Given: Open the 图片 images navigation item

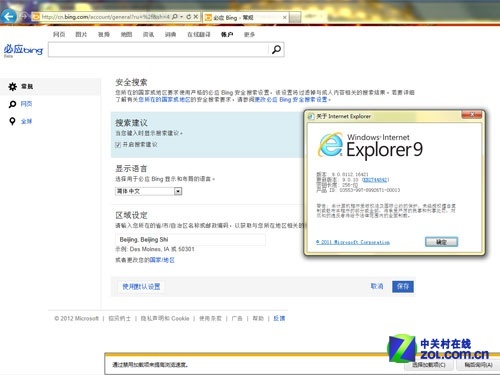Looking at the screenshot, I should click(81, 34).
